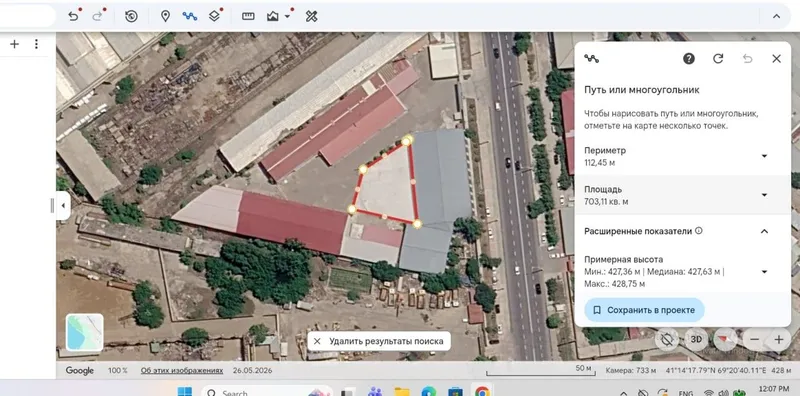The image size is (800, 396).
Task: Select the ruler measure tool
Action: (248, 16)
